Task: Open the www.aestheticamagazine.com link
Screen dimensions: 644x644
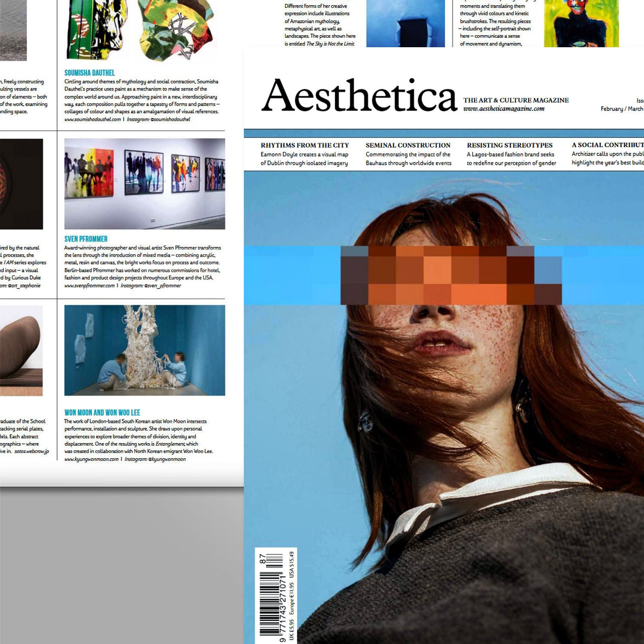Action: [x=504, y=109]
